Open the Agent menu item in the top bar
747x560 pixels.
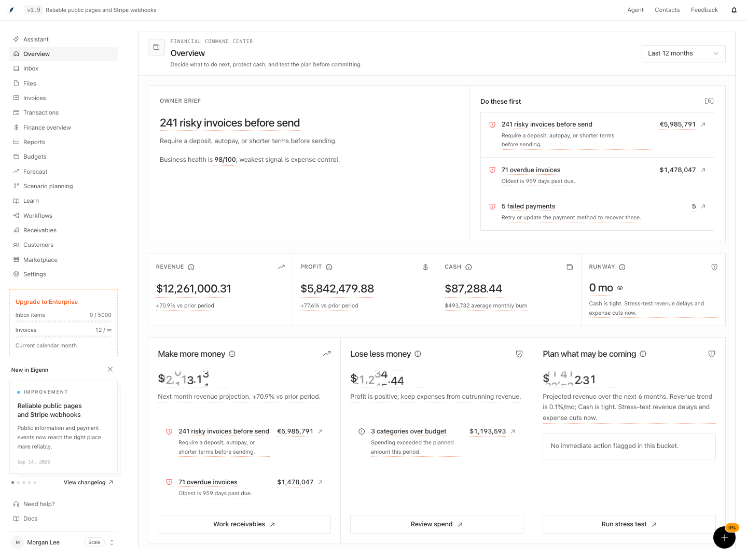point(635,10)
